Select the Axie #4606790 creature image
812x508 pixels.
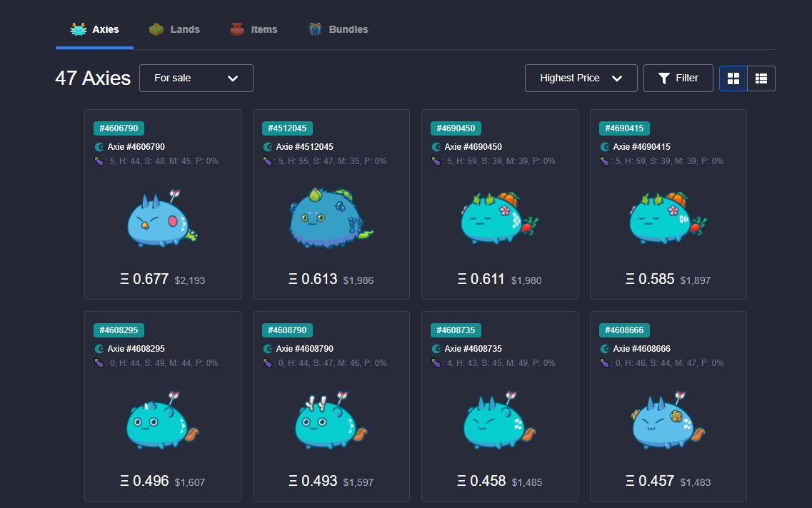[162, 218]
